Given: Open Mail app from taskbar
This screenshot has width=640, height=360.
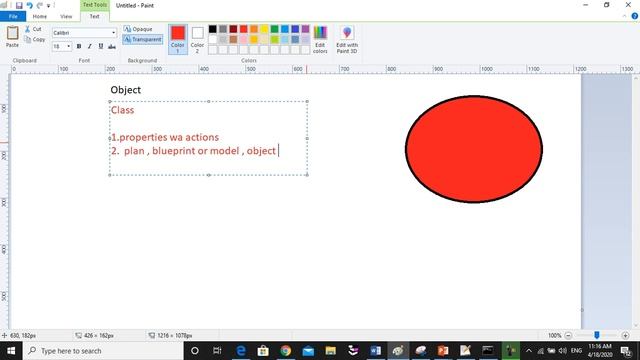Looking at the screenshot, I should pyautogui.click(x=308, y=351).
